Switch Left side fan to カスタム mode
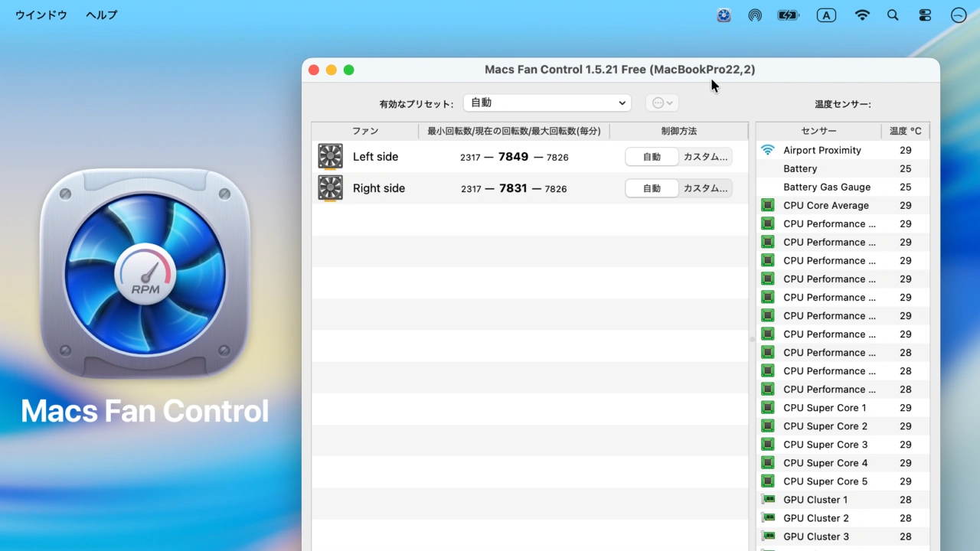Viewport: 980px width, 551px height. (705, 157)
